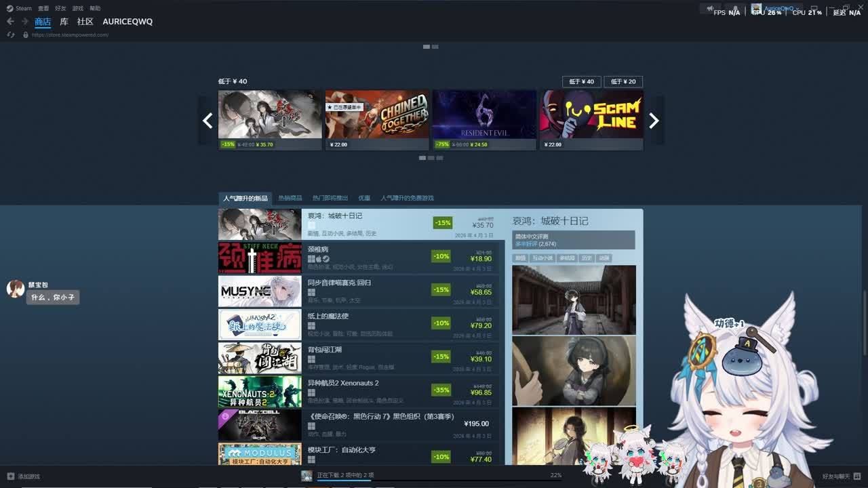Open the 纸上的魔法使 game row
868x488 pixels.
click(359, 325)
